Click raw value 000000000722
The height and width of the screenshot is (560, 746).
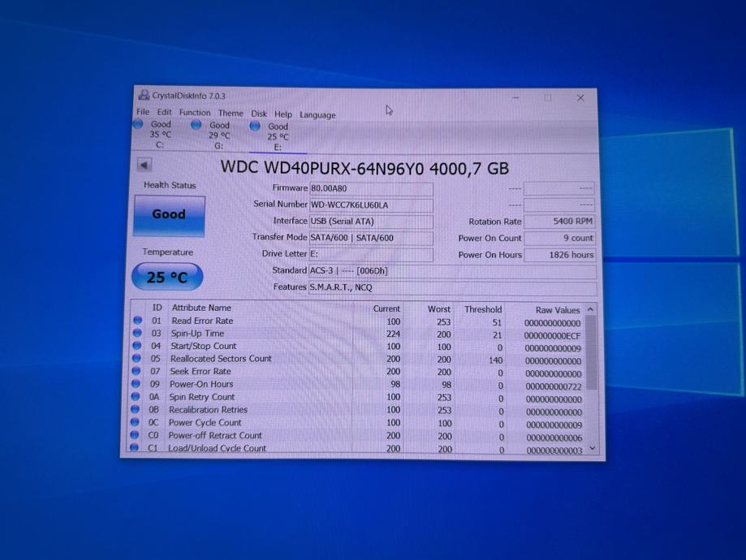coord(554,387)
